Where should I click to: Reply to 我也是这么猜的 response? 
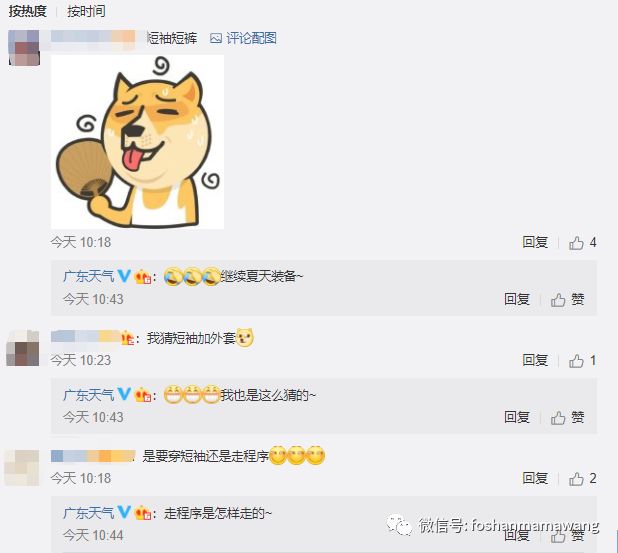tap(517, 417)
